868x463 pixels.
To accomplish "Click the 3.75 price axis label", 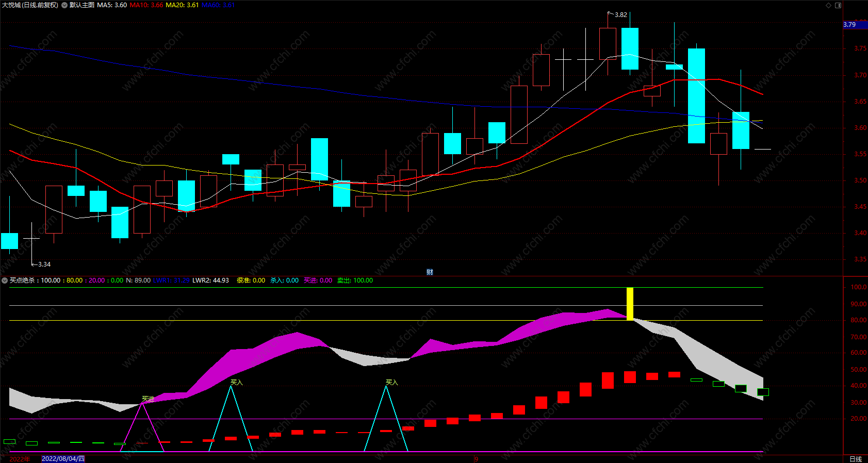I will [860, 48].
